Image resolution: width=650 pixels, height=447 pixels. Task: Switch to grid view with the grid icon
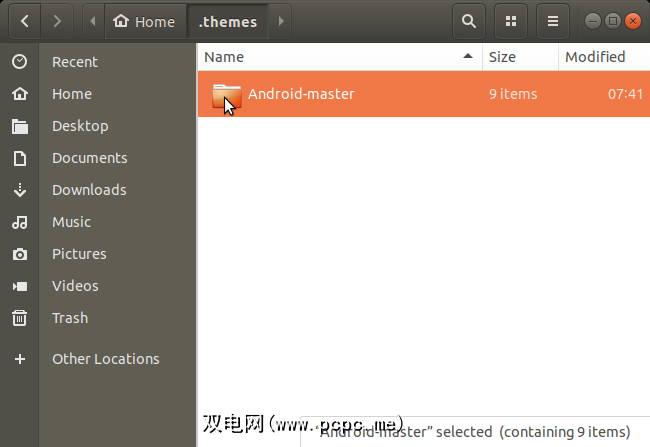pyautogui.click(x=511, y=21)
